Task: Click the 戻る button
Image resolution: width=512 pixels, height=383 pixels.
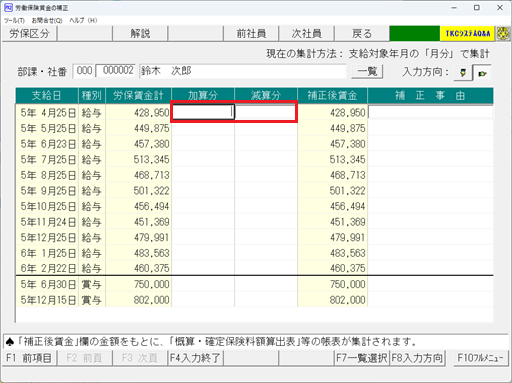Action: 362,34
